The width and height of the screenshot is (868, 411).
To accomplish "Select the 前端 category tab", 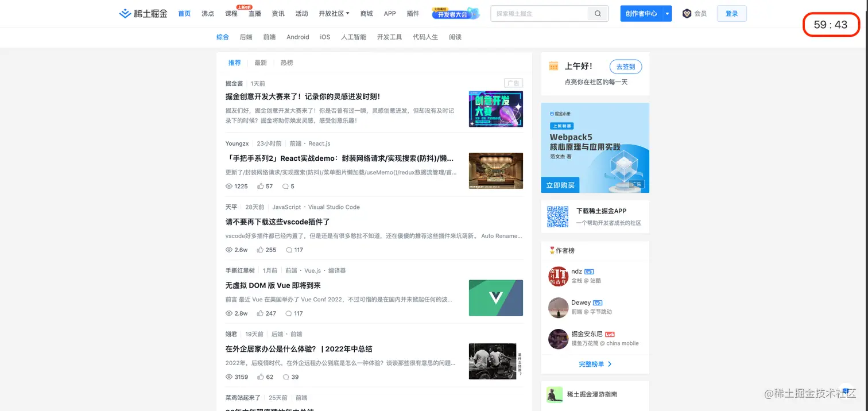I will pyautogui.click(x=270, y=37).
